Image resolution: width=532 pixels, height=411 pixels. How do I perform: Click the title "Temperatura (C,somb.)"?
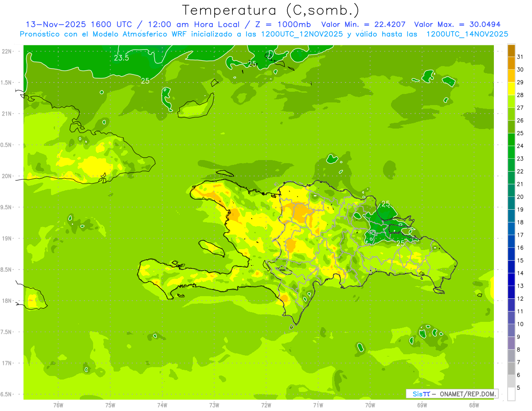coord(270,10)
